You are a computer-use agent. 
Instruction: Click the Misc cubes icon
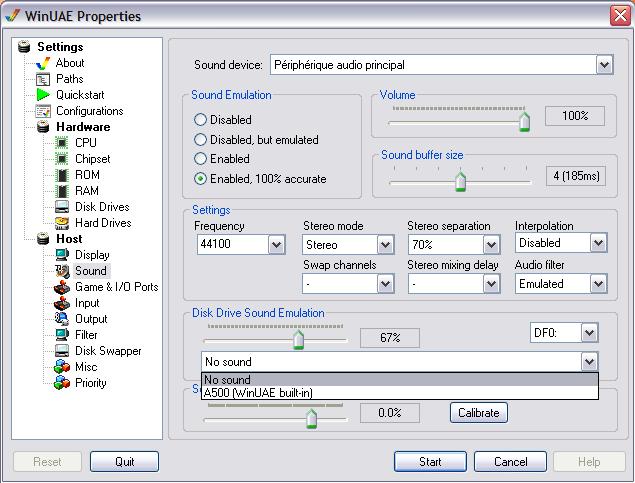(62, 367)
